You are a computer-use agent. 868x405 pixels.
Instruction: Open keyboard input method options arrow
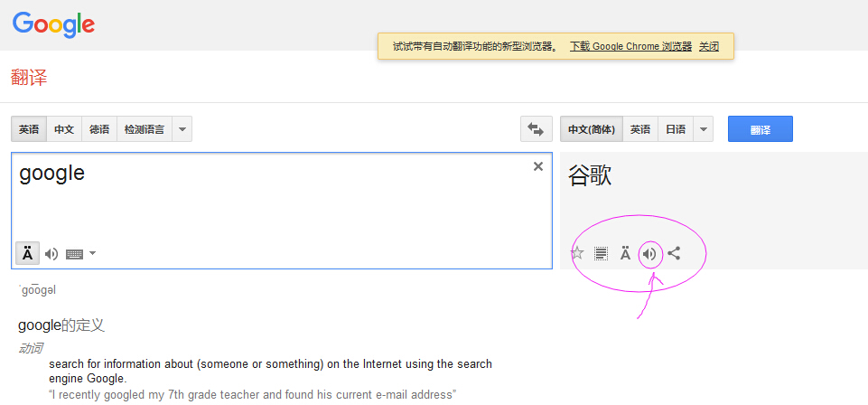(x=92, y=254)
